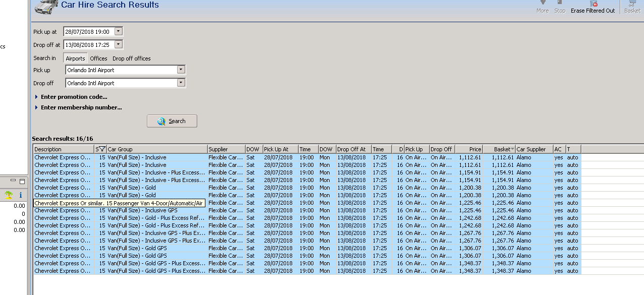Image resolution: width=644 pixels, height=295 pixels.
Task: Click the More toolbar icon
Action: 543,3
